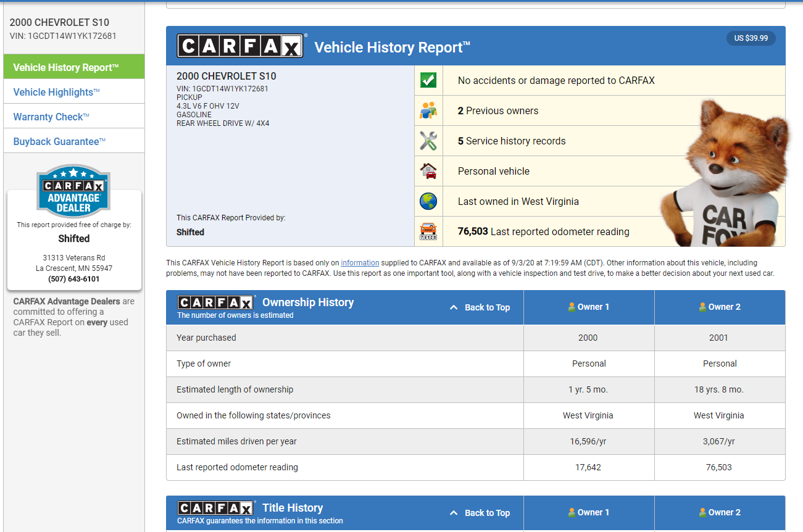
Task: Open the Buyback Guarantee tab
Action: [74, 141]
